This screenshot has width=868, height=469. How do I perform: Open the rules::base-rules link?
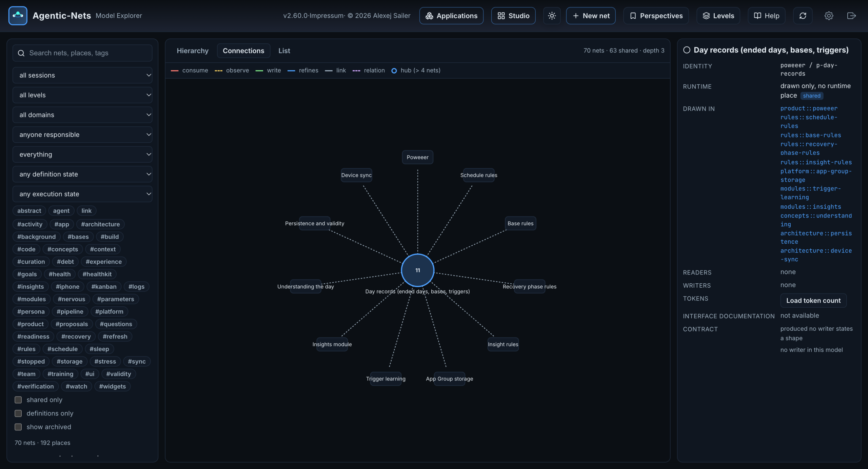(x=811, y=135)
